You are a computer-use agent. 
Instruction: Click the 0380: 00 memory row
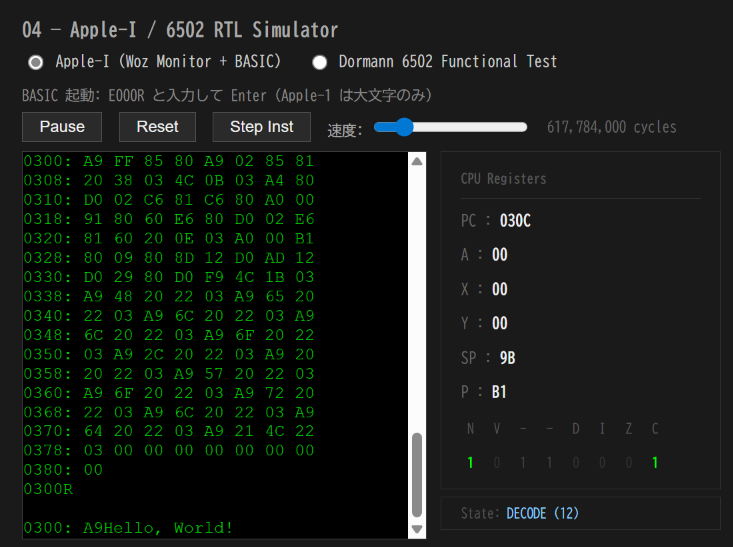pyautogui.click(x=63, y=470)
